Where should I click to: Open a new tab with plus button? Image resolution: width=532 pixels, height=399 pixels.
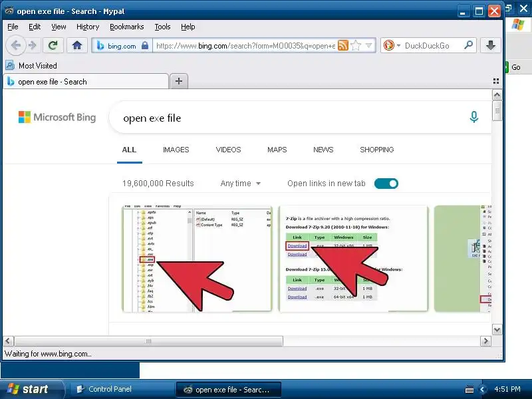coord(179,81)
